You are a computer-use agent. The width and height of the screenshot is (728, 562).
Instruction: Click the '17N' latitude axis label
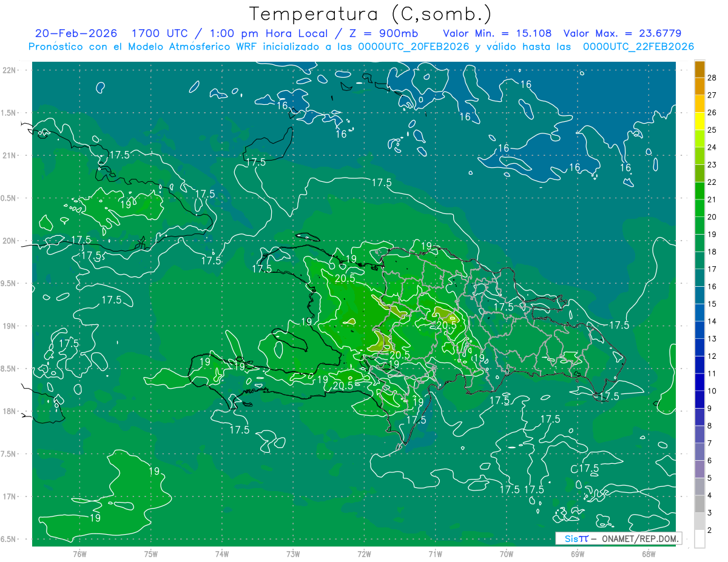click(x=10, y=497)
